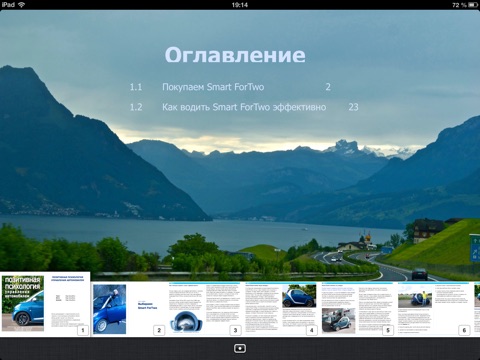Open page 2 thumbnail with blue car
Viewport: 480px width, 360px height.
(129, 309)
